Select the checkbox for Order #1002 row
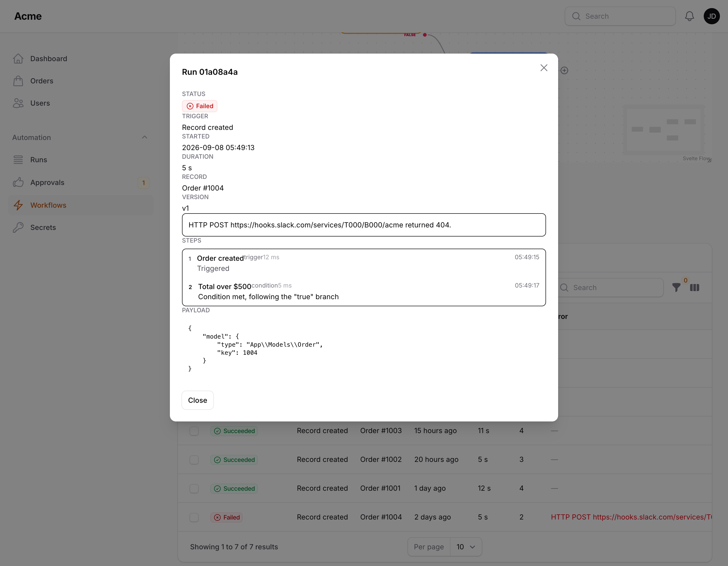 (194, 460)
